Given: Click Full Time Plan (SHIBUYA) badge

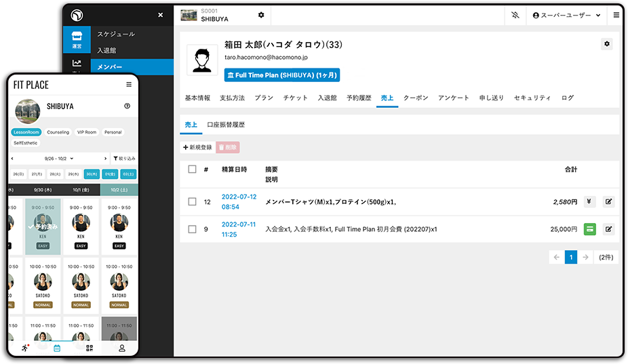Looking at the screenshot, I should 282,75.
